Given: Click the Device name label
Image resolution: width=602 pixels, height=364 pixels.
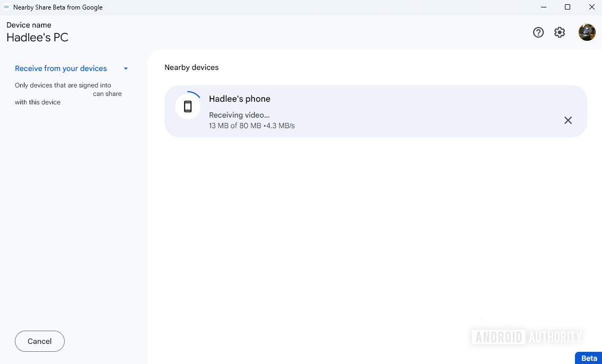Looking at the screenshot, I should coord(29,25).
